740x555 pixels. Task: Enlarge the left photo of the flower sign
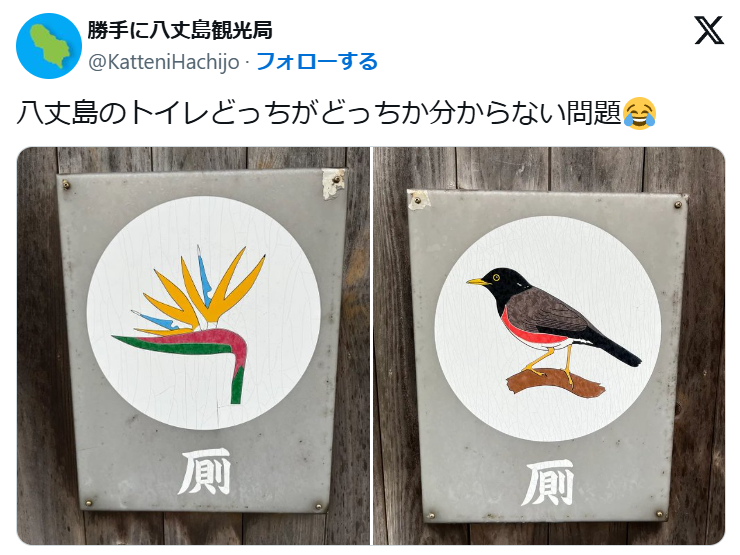click(x=193, y=346)
